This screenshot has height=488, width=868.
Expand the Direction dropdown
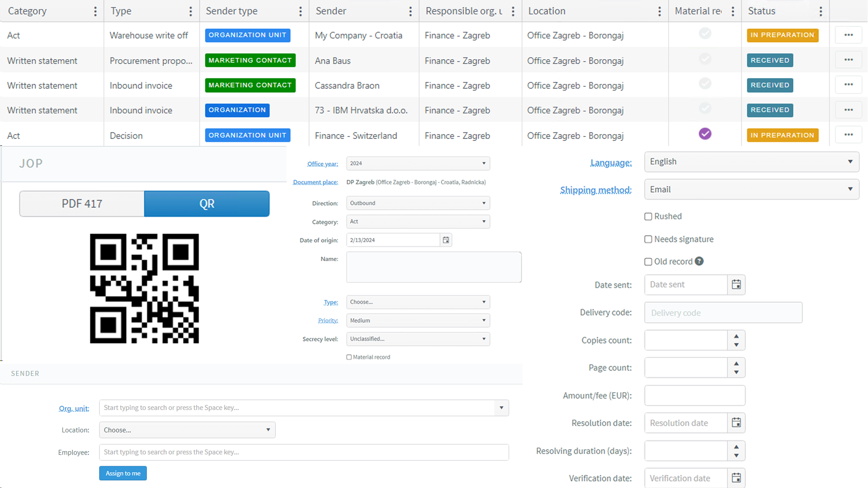click(418, 203)
